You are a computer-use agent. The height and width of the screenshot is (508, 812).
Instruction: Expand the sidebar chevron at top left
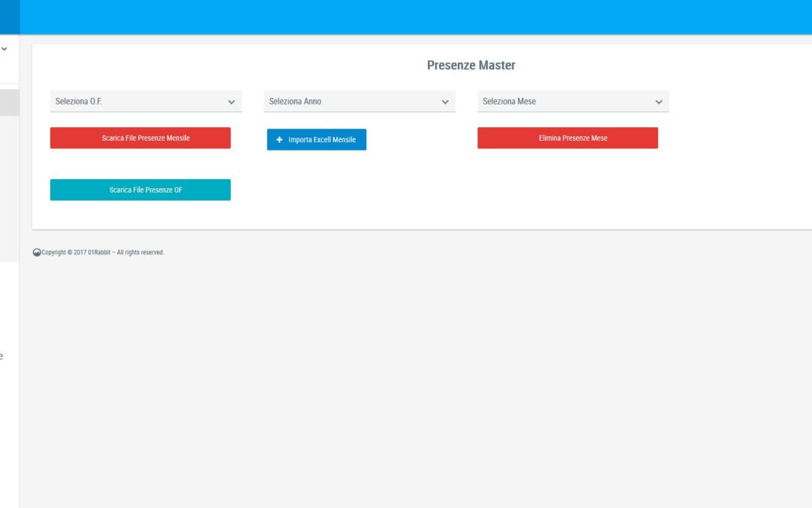[x=5, y=49]
